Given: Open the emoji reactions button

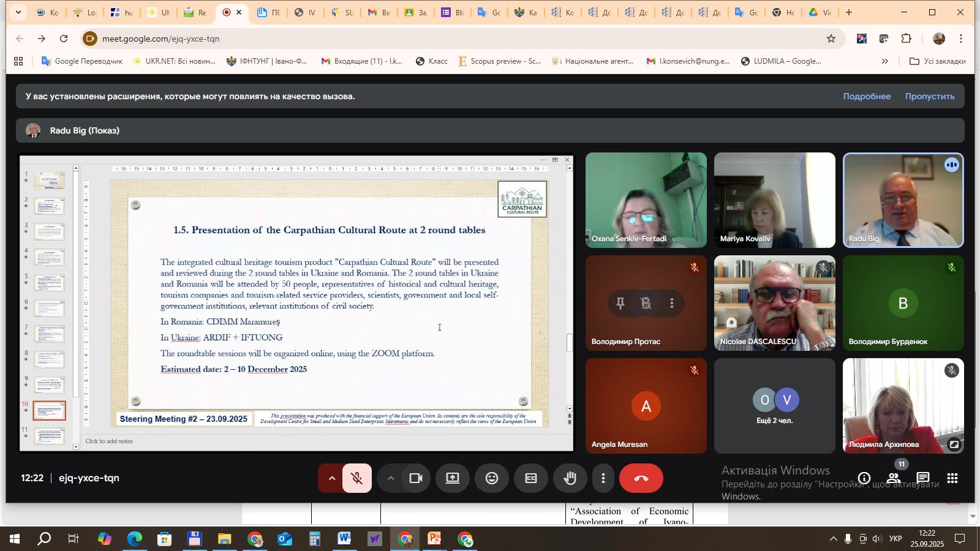Looking at the screenshot, I should [492, 479].
